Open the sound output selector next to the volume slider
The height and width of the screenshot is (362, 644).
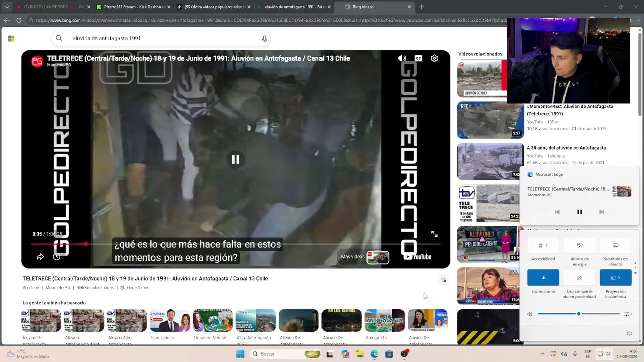(x=627, y=314)
